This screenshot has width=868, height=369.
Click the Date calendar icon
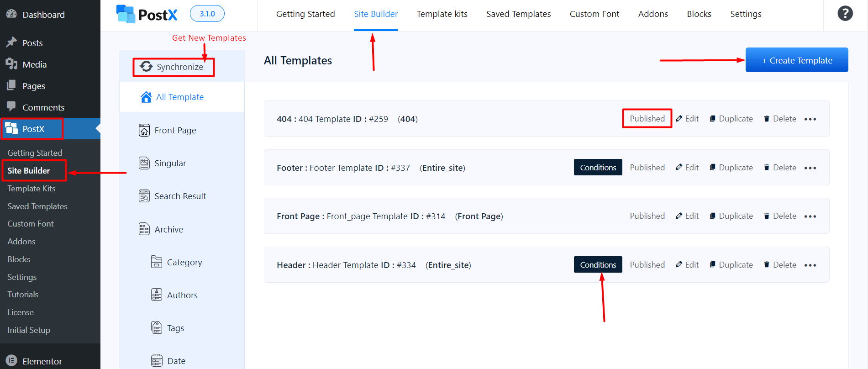[x=157, y=360]
